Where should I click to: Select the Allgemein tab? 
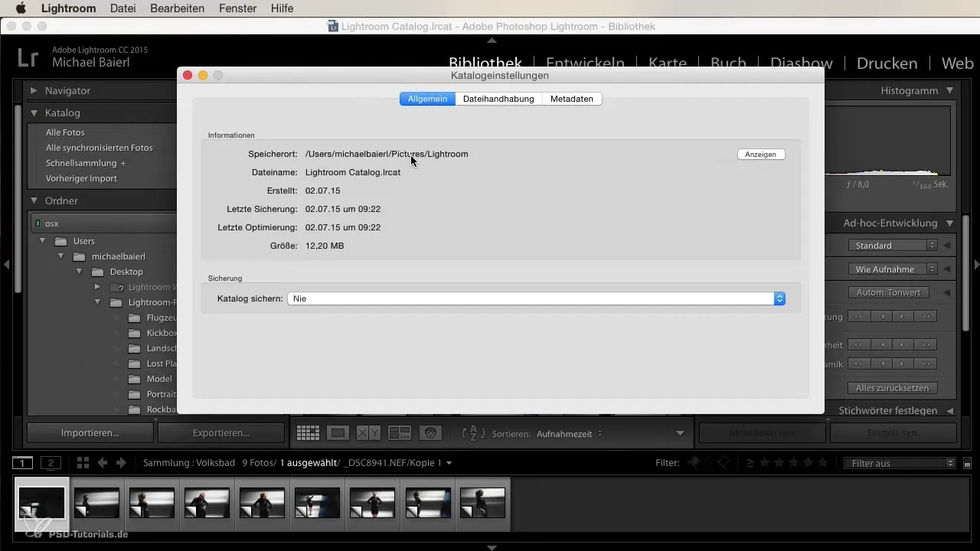[x=428, y=99]
